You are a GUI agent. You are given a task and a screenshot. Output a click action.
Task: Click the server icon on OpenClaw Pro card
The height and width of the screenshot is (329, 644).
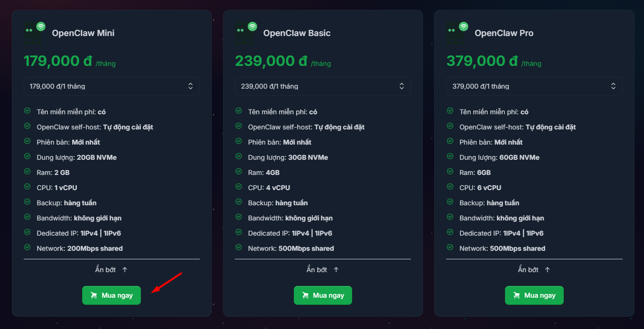[x=455, y=32]
